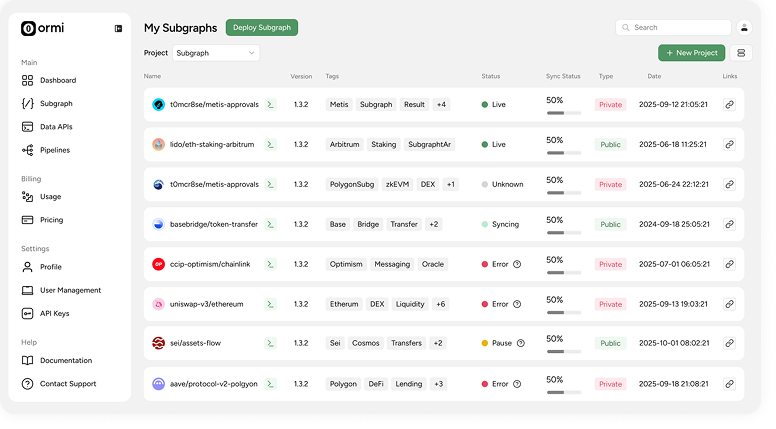Image resolution: width=776 pixels, height=429 pixels.
Task: Open link icon for uniswap-v3/ethereum
Action: click(729, 304)
